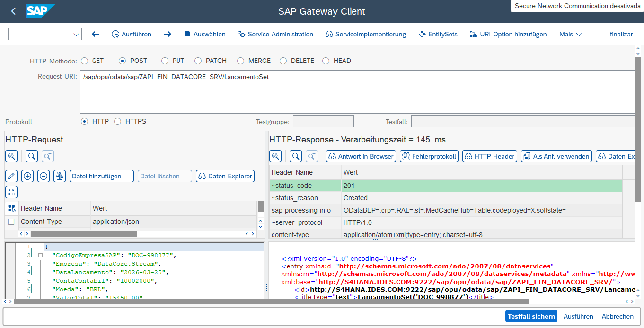Click Als Anf. verwenden
This screenshot has width=644, height=328.
coord(556,156)
